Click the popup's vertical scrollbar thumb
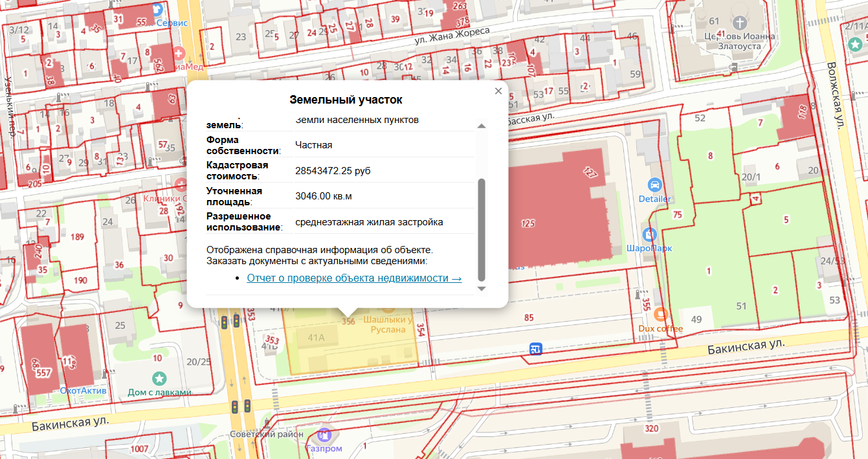The image size is (868, 459). click(x=481, y=230)
